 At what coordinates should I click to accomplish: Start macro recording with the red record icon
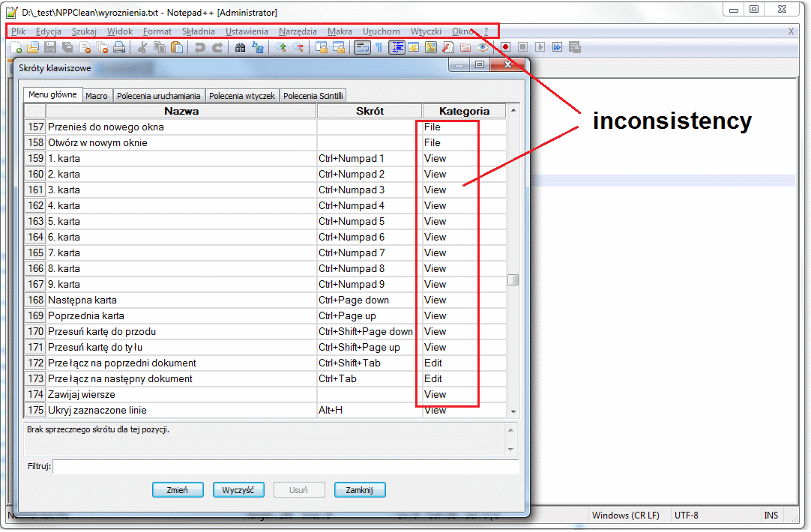(x=505, y=47)
